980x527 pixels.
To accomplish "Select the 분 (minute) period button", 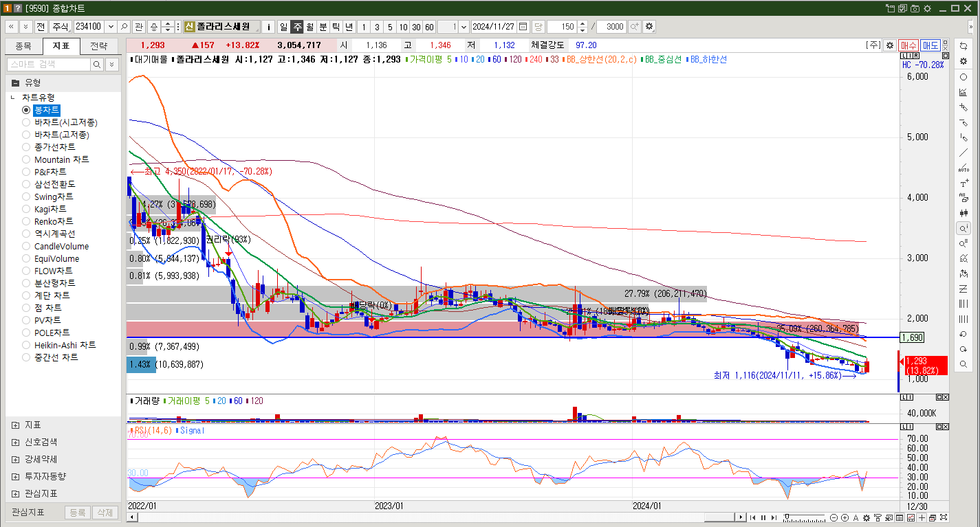I will coord(323,27).
